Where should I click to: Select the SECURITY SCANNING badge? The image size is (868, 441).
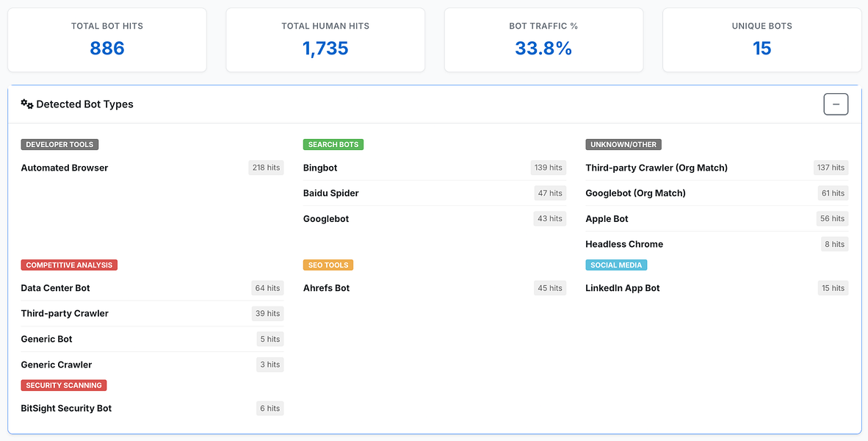(64, 384)
